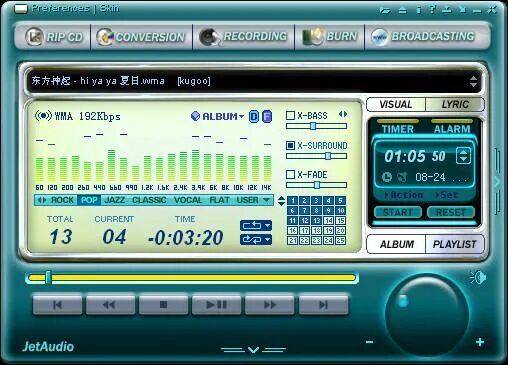Open the RECORDING function
This screenshot has height=365, width=508.
(243, 36)
